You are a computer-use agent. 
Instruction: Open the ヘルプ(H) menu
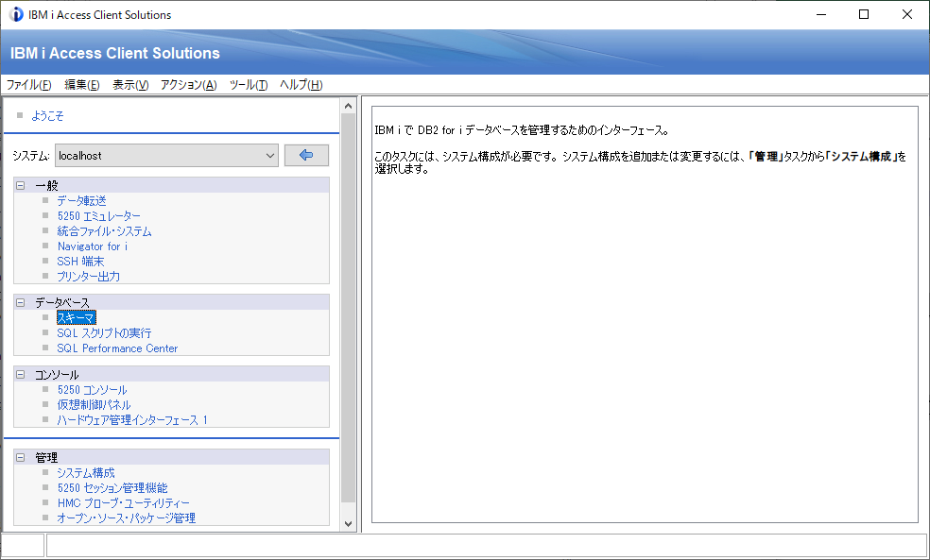tap(301, 85)
